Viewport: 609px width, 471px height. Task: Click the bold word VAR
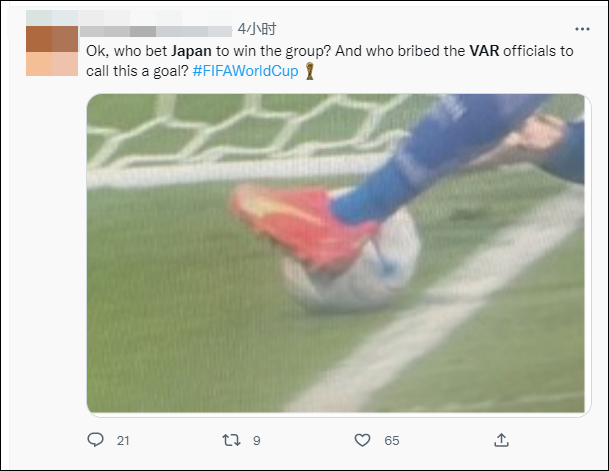[485, 52]
